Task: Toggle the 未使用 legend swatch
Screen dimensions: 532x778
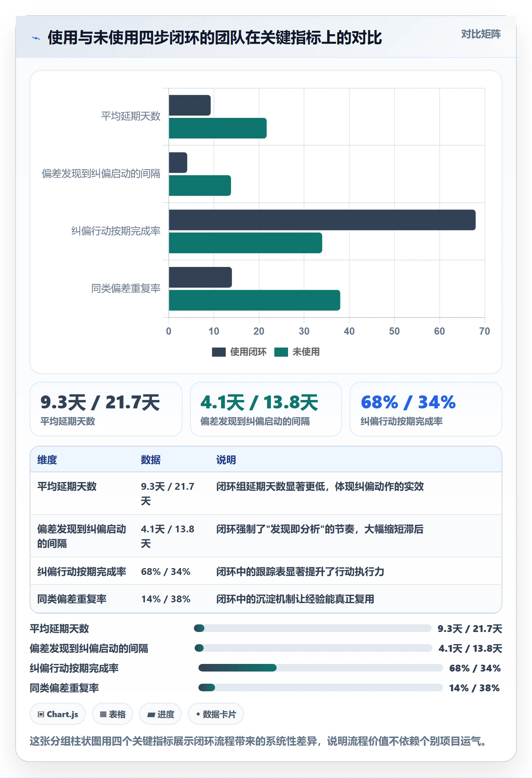Action: point(281,352)
